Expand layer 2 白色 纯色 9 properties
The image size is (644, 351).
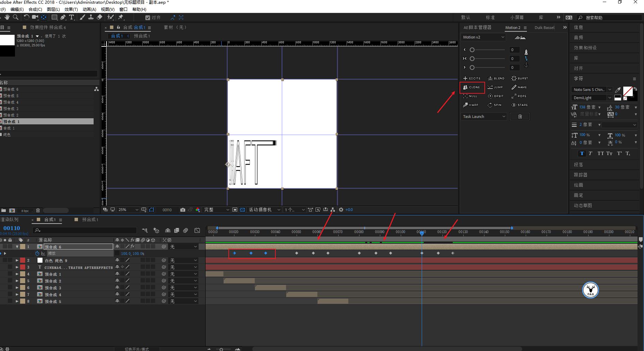[17, 260]
